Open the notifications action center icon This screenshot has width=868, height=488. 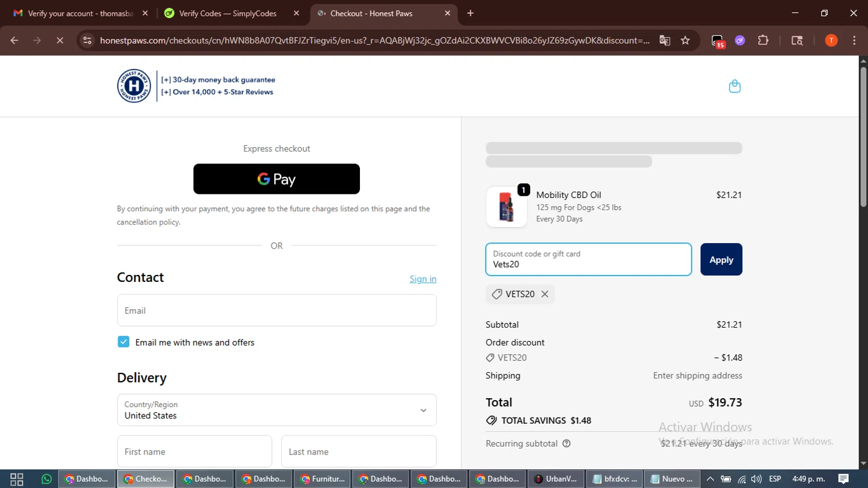click(x=844, y=479)
